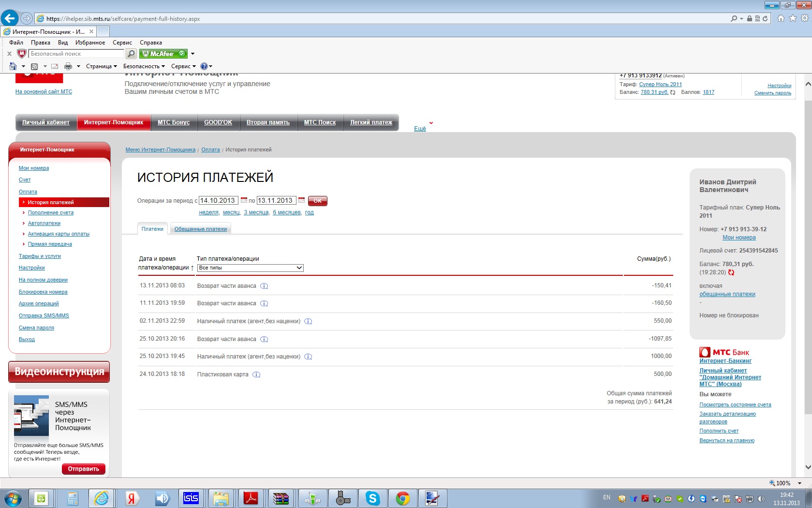The image size is (812, 508).
Task: Click info icon next to Пластиковая карта
Action: point(256,374)
